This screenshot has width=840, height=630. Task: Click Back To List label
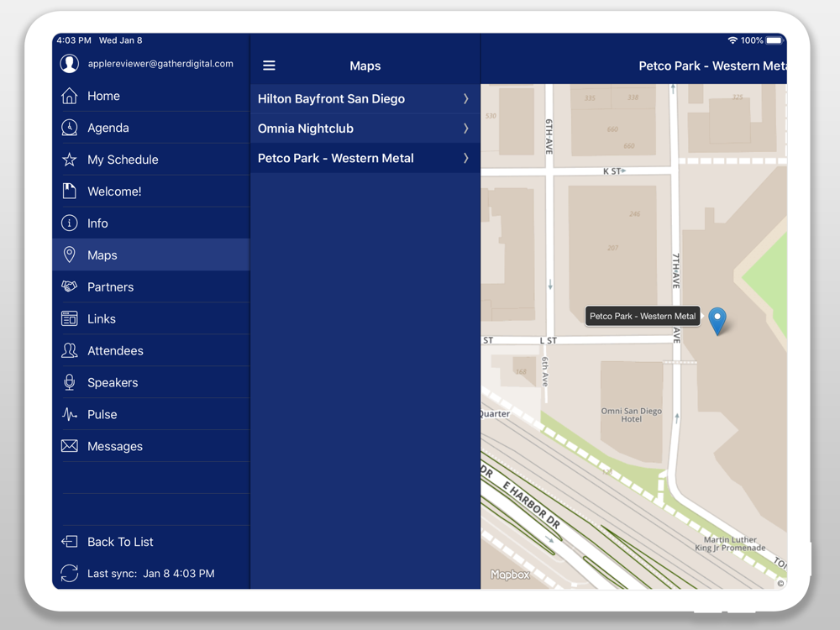[x=120, y=542]
